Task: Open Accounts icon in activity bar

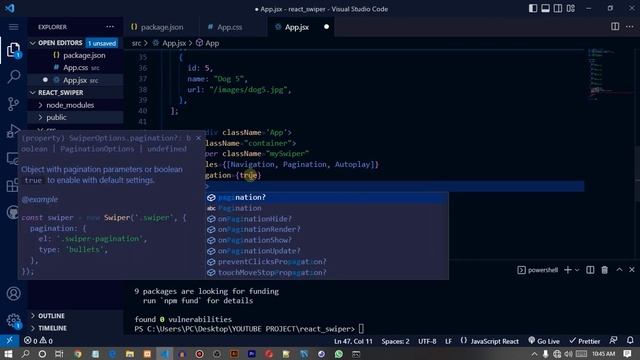Action: (13, 293)
